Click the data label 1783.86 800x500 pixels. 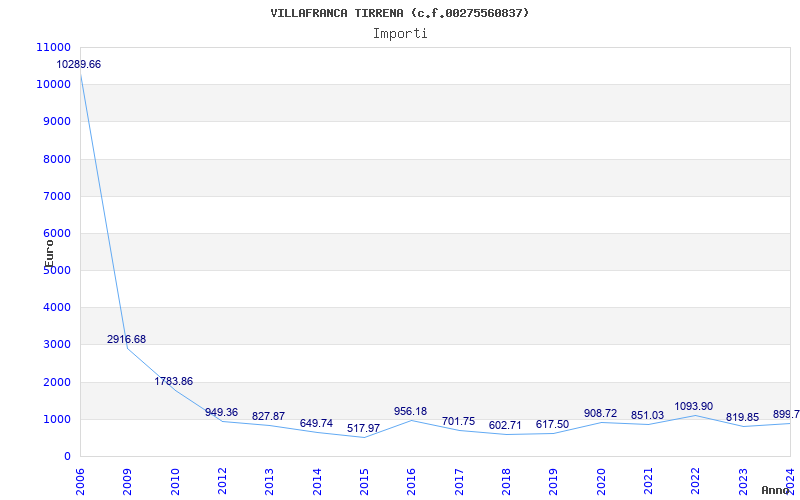pos(174,381)
